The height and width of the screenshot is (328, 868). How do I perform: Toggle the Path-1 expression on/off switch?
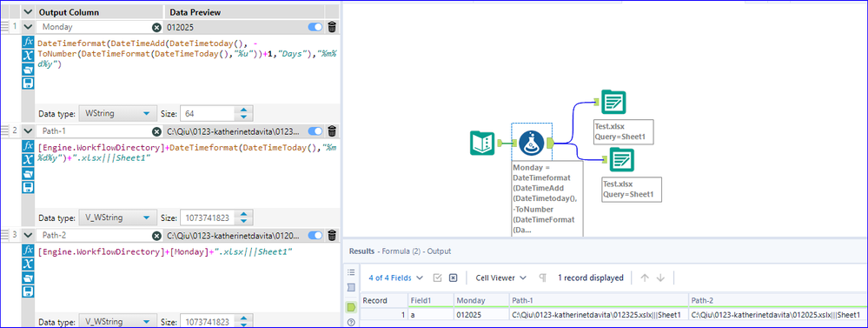coord(315,131)
